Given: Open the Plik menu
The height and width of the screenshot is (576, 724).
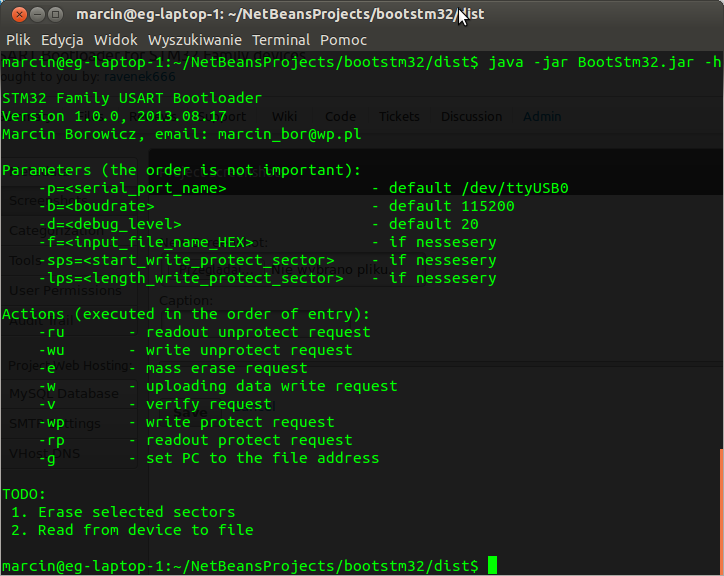Looking at the screenshot, I should click(x=19, y=40).
